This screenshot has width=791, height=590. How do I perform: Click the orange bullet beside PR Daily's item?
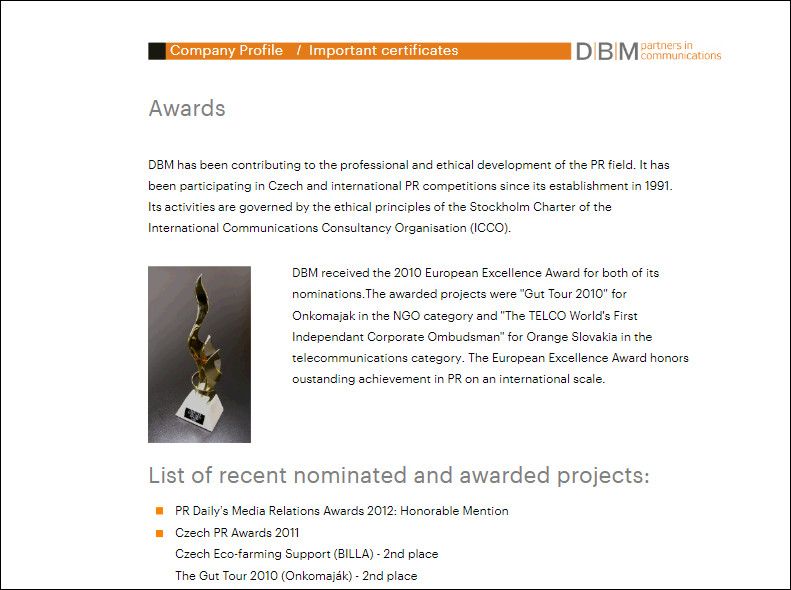tap(159, 511)
